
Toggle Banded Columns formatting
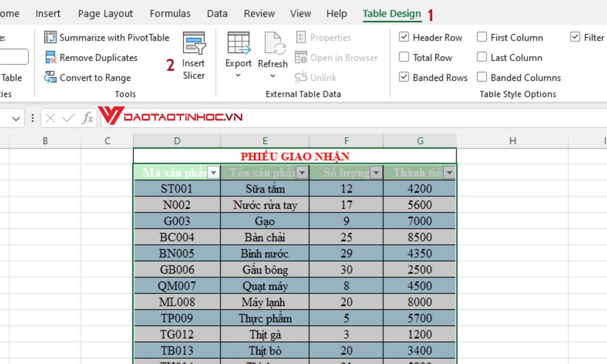[x=482, y=77]
